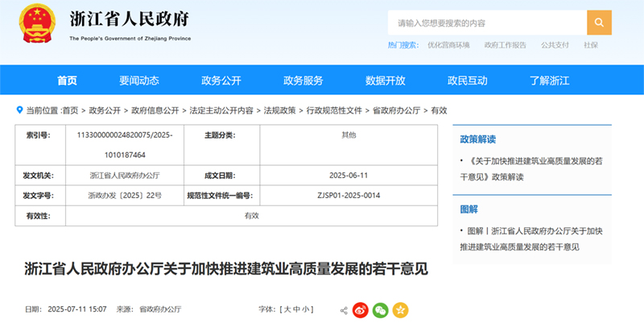Share the article to Weibo

coord(361,309)
